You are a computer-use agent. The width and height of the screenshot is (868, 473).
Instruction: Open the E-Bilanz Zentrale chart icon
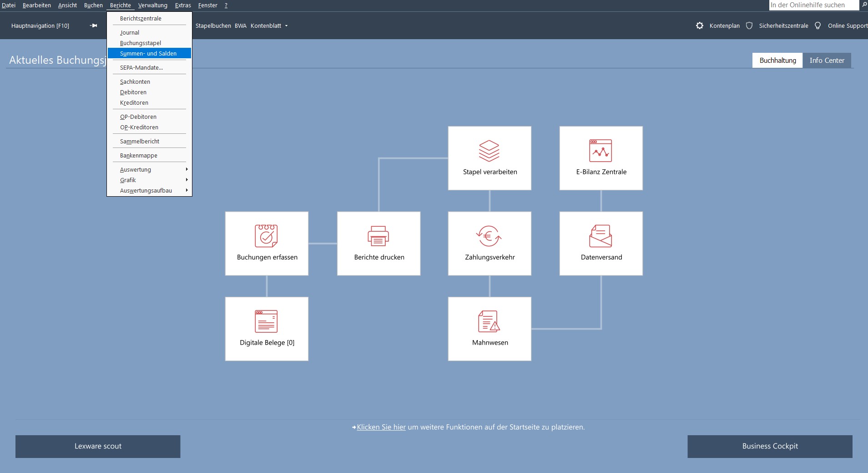point(601,151)
